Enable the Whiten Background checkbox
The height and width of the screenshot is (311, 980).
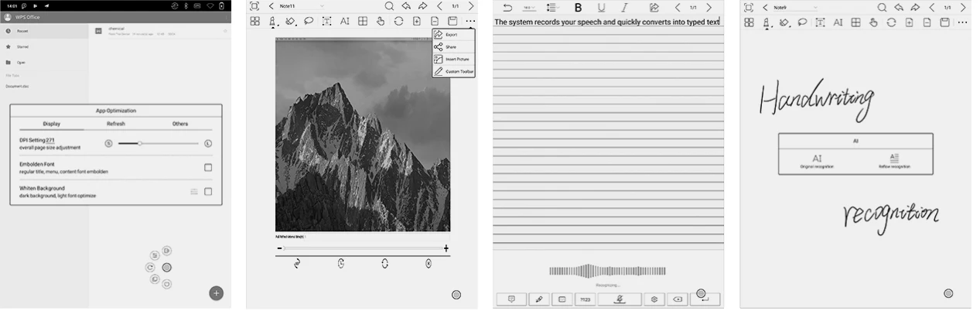208,191
